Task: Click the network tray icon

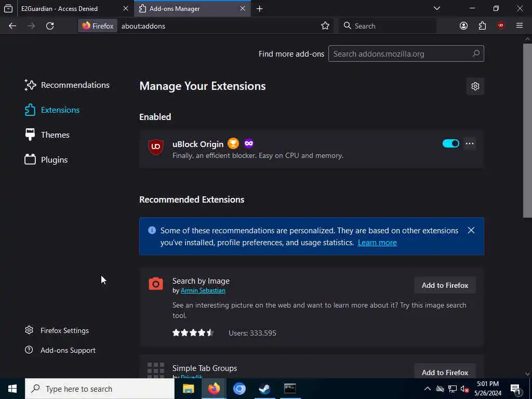Action: tap(453, 389)
